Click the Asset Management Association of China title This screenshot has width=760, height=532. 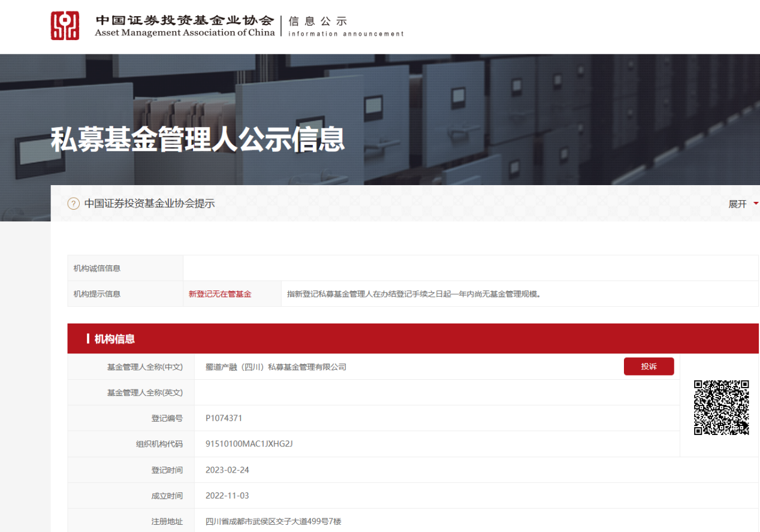tap(185, 32)
